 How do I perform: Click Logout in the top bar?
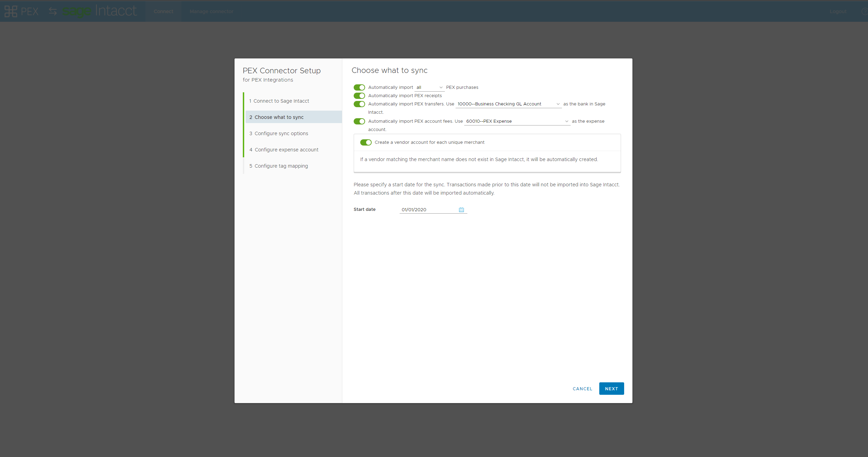coord(838,11)
